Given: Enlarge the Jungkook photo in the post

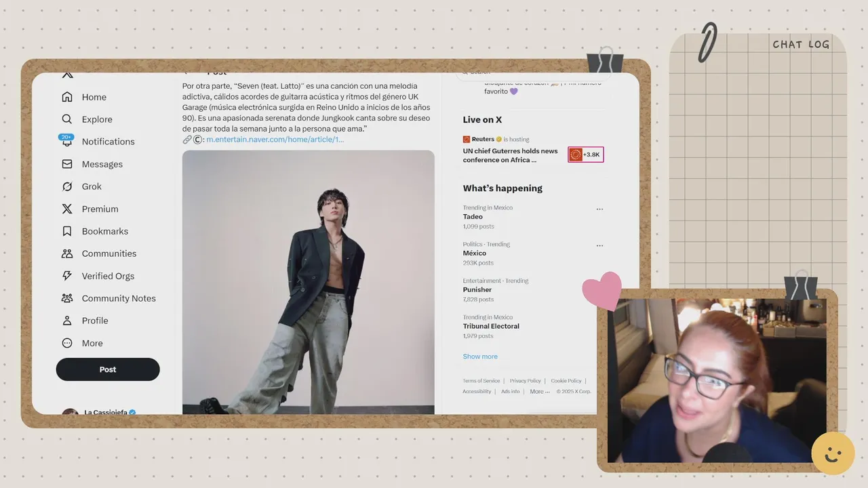Looking at the screenshot, I should tap(309, 282).
